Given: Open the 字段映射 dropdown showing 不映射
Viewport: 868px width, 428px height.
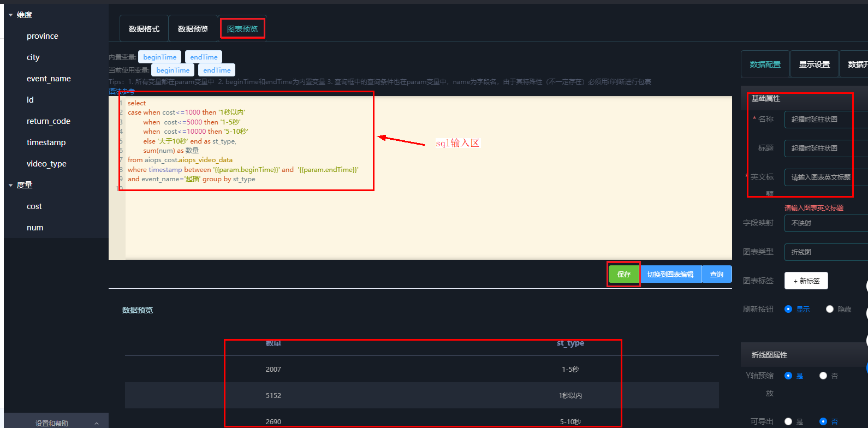Looking at the screenshot, I should click(825, 223).
